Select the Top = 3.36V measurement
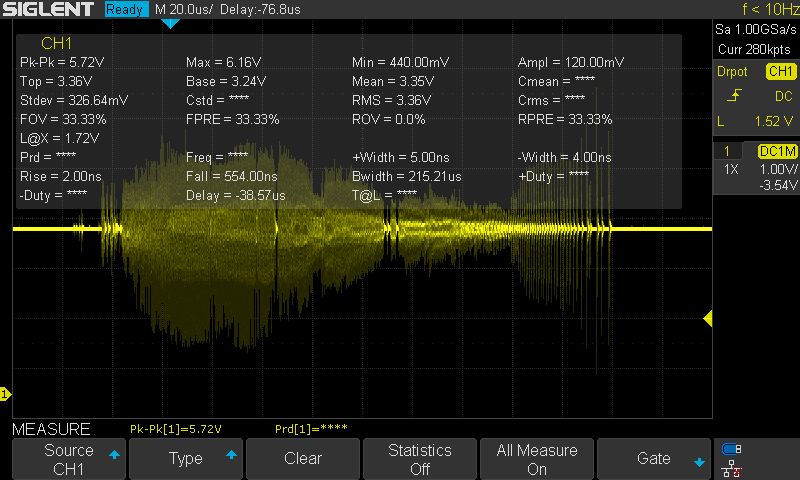800x480 pixels. coord(56,81)
